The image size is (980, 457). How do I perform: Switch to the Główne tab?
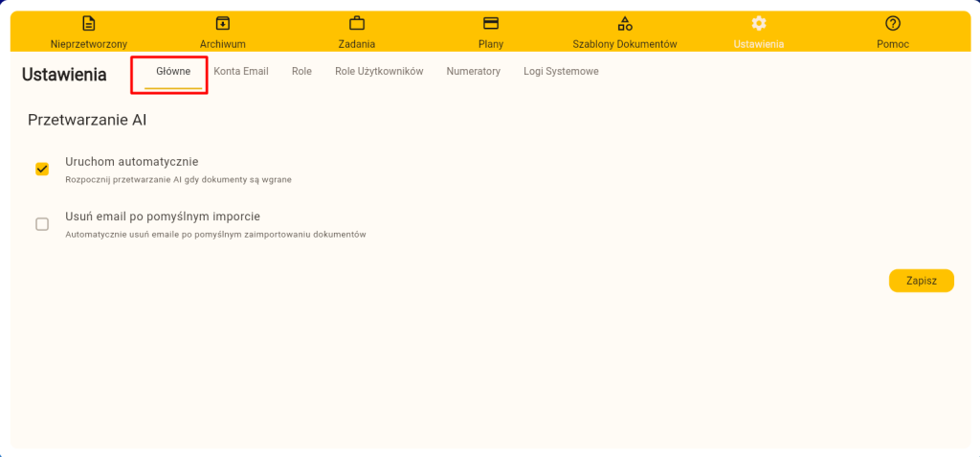pos(173,72)
